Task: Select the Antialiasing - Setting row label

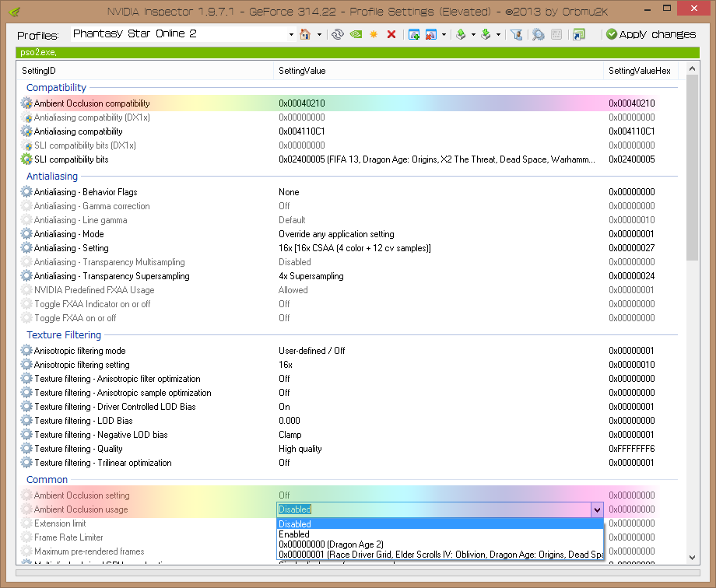Action: [72, 248]
